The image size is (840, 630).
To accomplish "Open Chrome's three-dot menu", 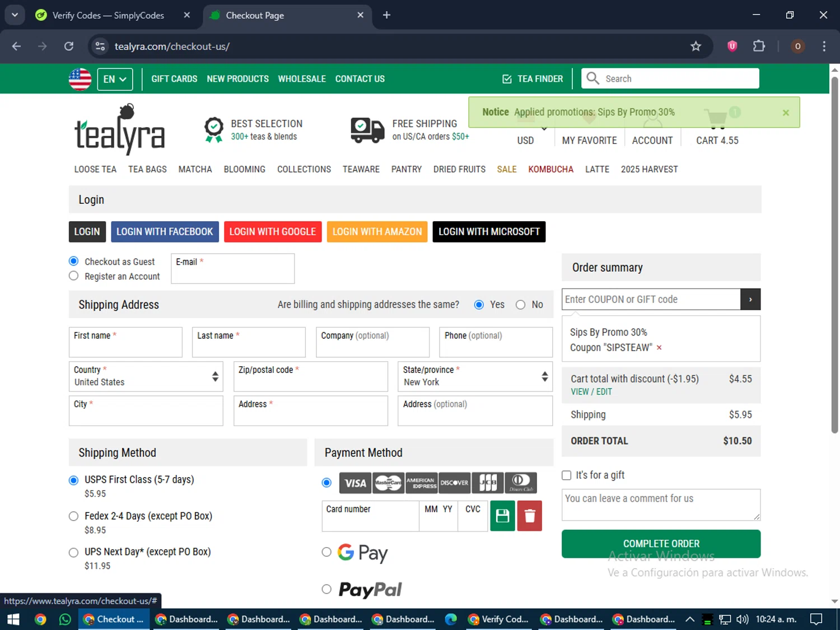I will point(824,46).
